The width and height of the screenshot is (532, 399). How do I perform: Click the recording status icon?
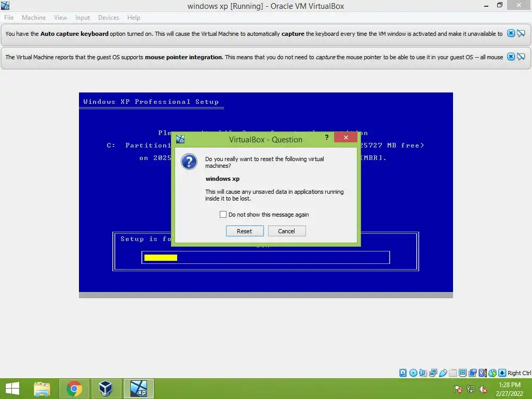pos(472,373)
